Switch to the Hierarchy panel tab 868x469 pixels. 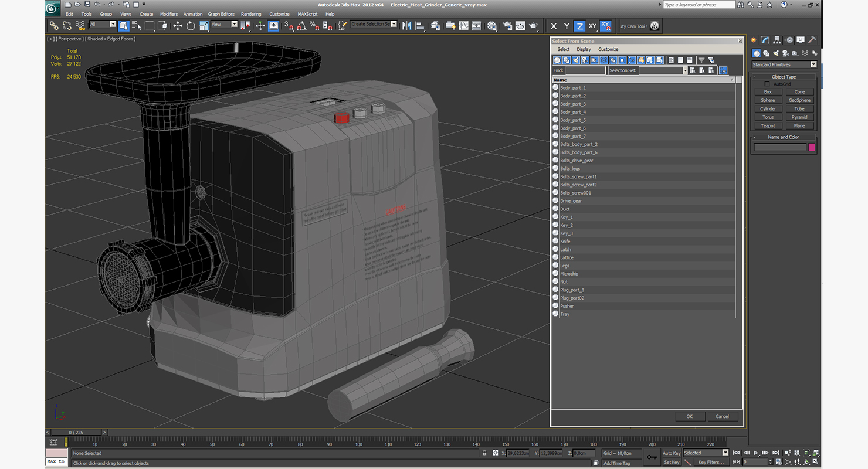tap(777, 40)
